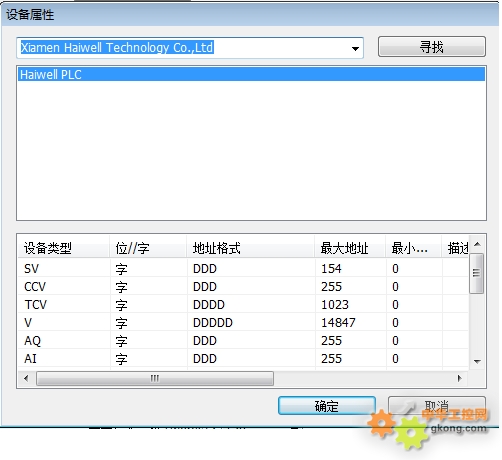
Task: Click the horizontal scrollbar thumb
Action: [x=155, y=378]
